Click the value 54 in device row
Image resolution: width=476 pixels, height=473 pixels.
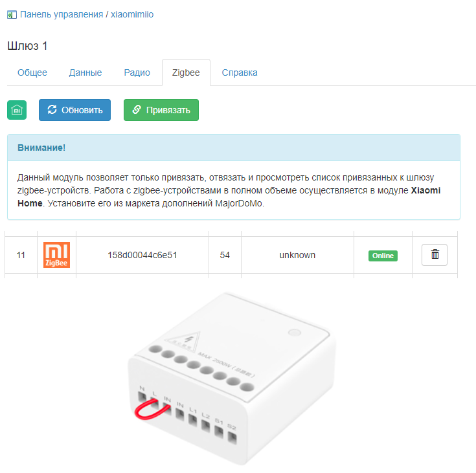[x=225, y=255]
